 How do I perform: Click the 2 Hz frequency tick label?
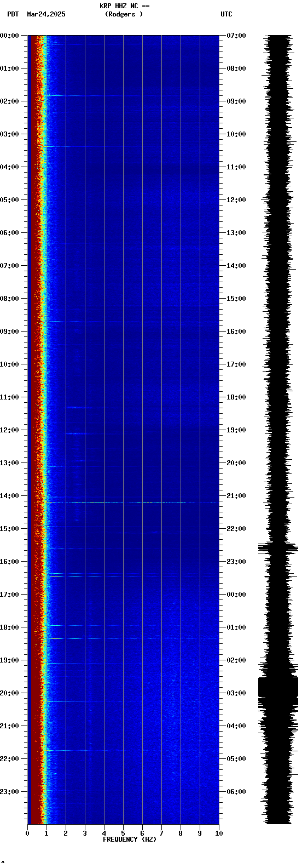66,833
